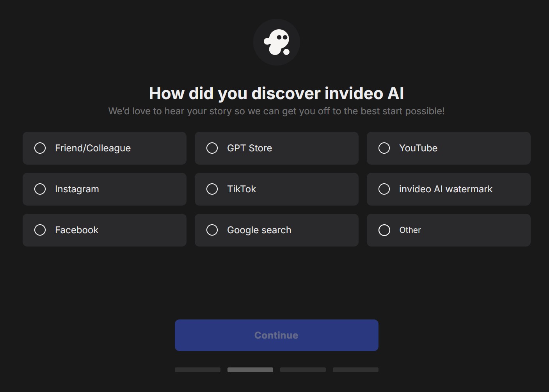Pick Facebook radio option

tap(104, 230)
